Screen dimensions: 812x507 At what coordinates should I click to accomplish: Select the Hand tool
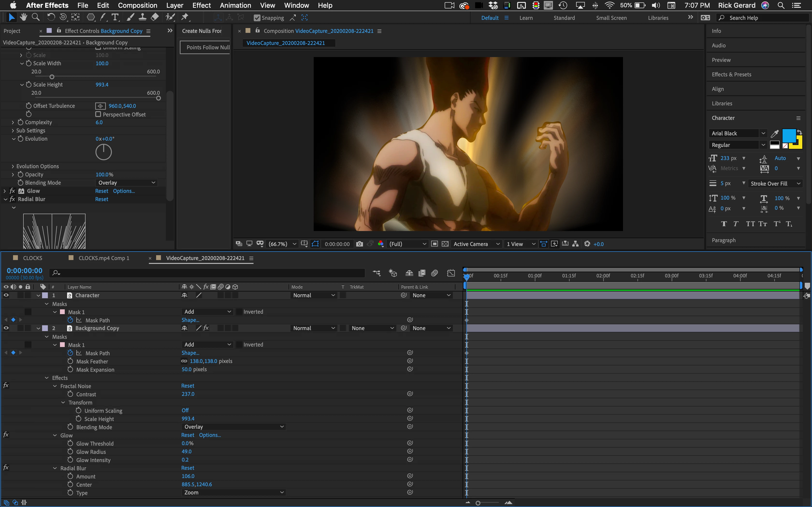(x=23, y=17)
